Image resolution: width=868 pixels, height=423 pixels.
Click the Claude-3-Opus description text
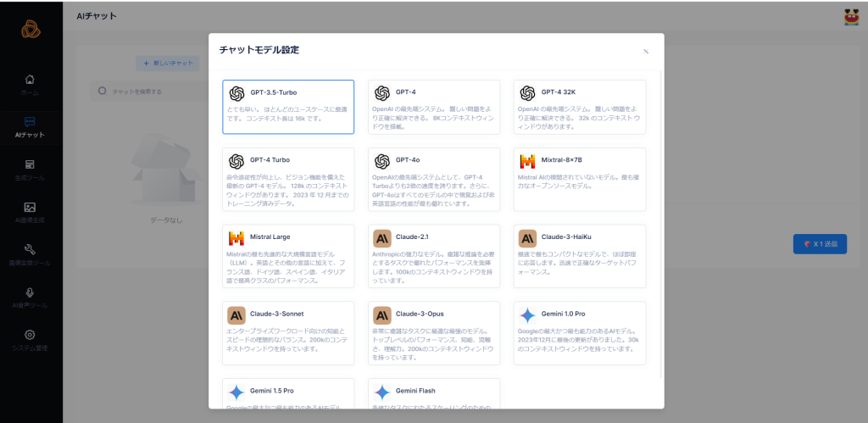pyautogui.click(x=432, y=344)
